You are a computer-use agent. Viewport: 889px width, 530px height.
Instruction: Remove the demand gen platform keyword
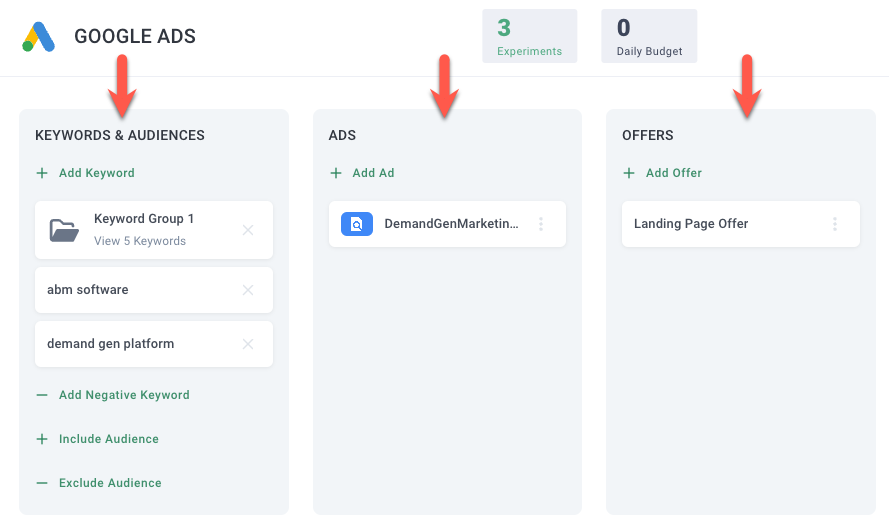[x=248, y=344]
